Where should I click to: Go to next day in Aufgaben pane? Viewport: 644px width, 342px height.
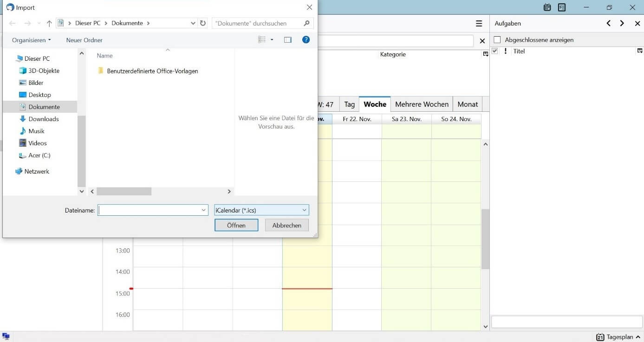pyautogui.click(x=622, y=23)
